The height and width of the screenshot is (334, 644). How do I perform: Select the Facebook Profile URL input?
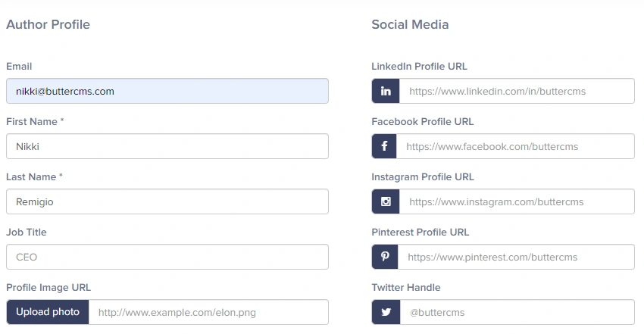(x=515, y=146)
